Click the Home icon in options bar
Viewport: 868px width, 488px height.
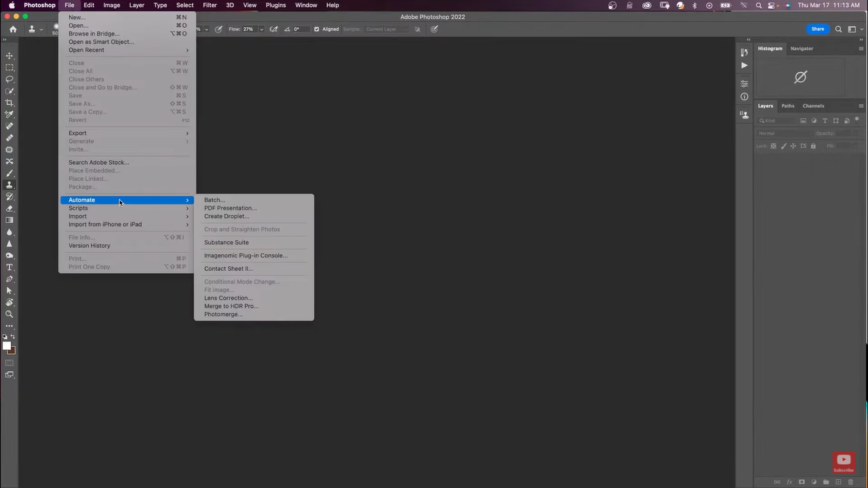coord(13,29)
